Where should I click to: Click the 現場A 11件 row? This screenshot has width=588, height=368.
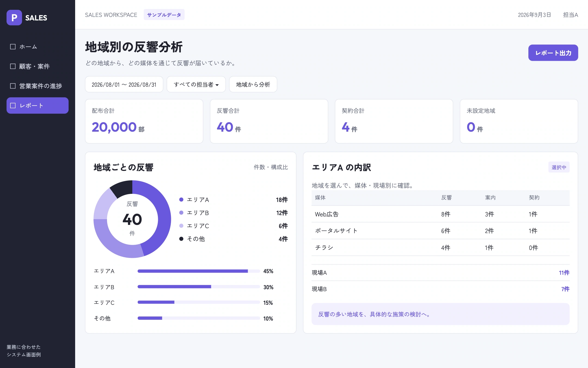pos(440,273)
